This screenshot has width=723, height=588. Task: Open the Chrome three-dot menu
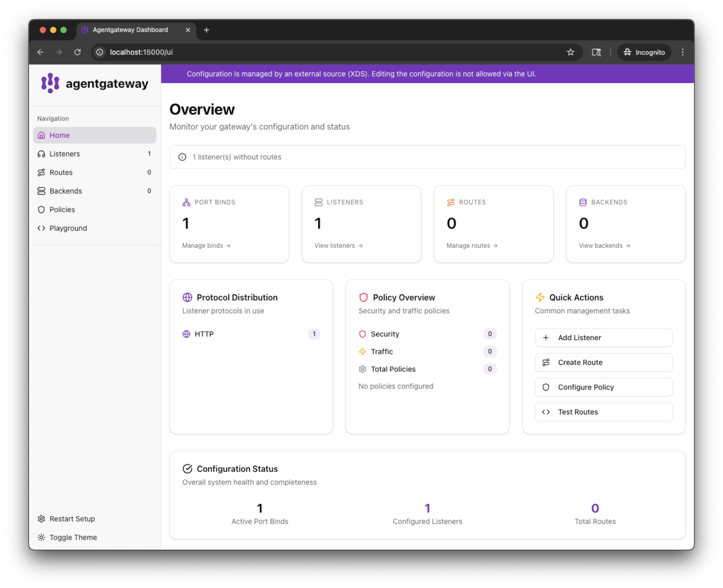coord(683,52)
